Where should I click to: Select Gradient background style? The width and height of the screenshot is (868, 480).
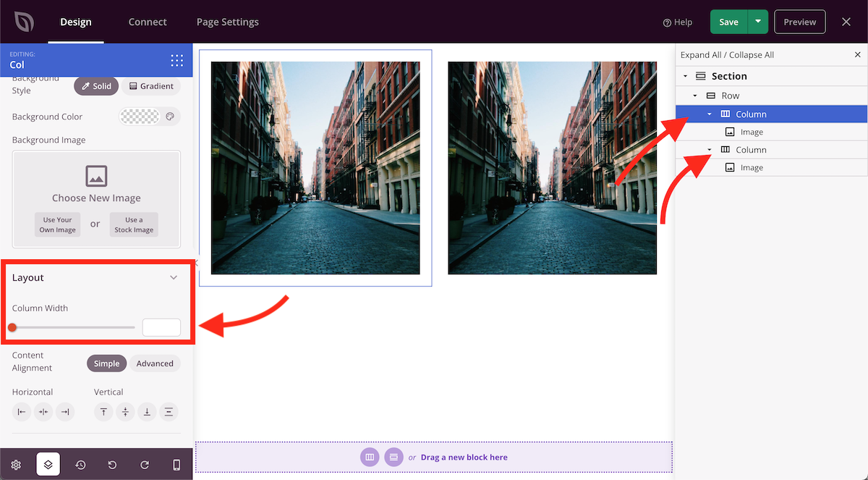(151, 86)
